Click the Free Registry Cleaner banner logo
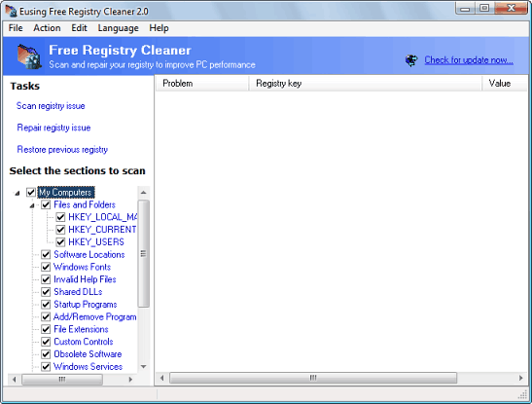532x404 pixels. [29, 56]
